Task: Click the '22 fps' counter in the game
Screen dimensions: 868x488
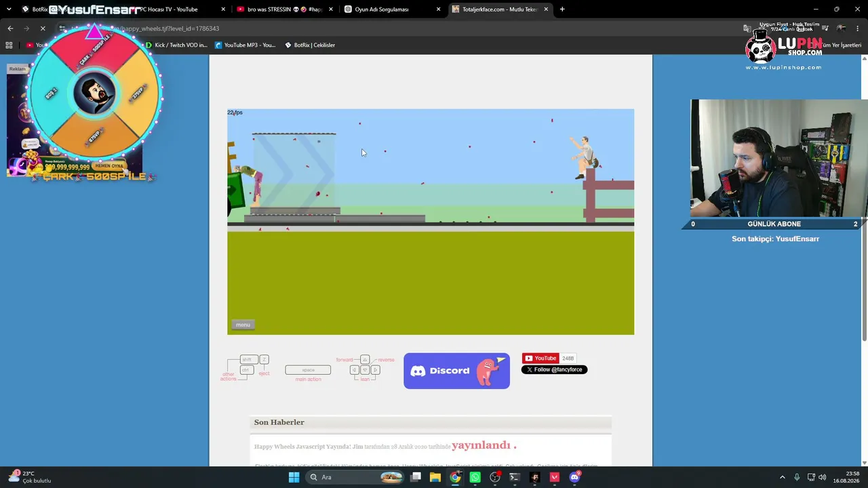Action: point(235,113)
